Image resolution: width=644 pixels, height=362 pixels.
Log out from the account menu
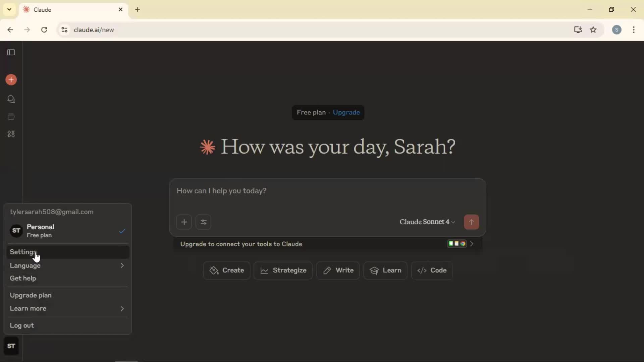coord(67,325)
